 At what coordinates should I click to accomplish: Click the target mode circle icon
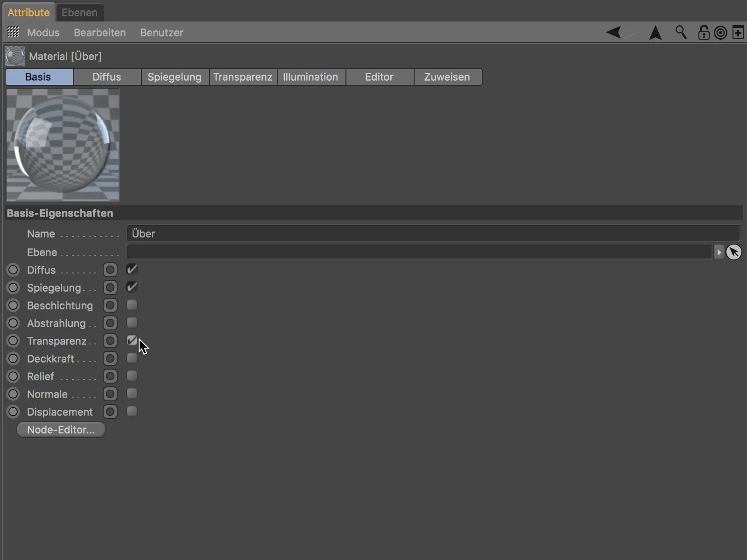(x=721, y=33)
